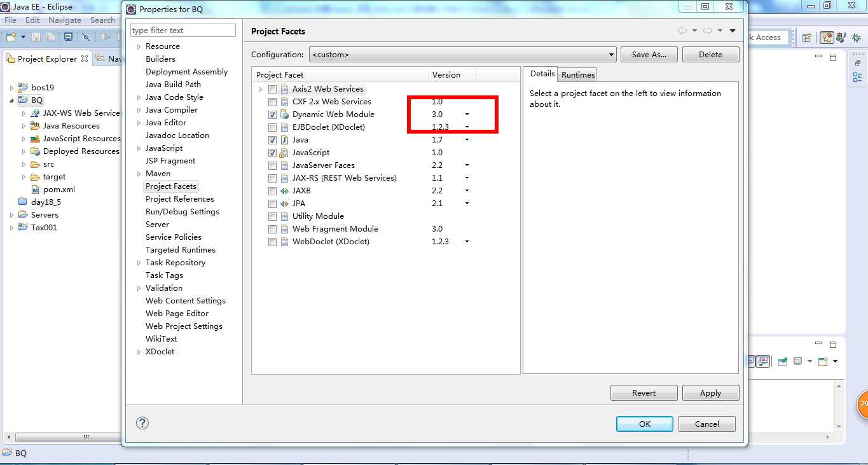
Task: Click the Delete configuration button
Action: point(710,55)
